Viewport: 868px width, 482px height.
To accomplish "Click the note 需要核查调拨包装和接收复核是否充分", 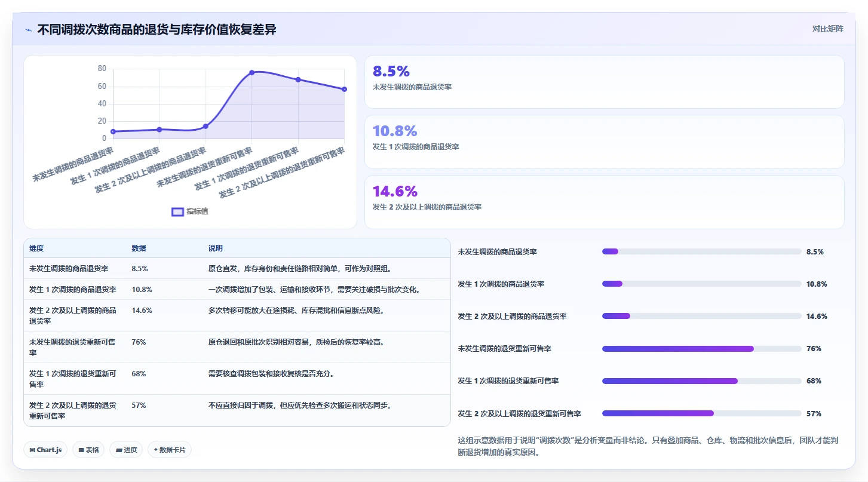I will click(271, 374).
